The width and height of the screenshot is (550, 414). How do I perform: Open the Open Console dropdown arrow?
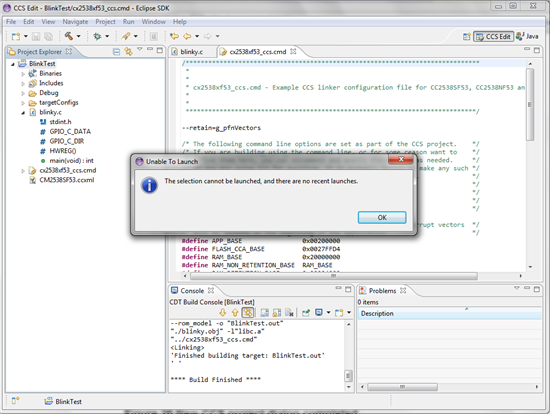click(349, 312)
